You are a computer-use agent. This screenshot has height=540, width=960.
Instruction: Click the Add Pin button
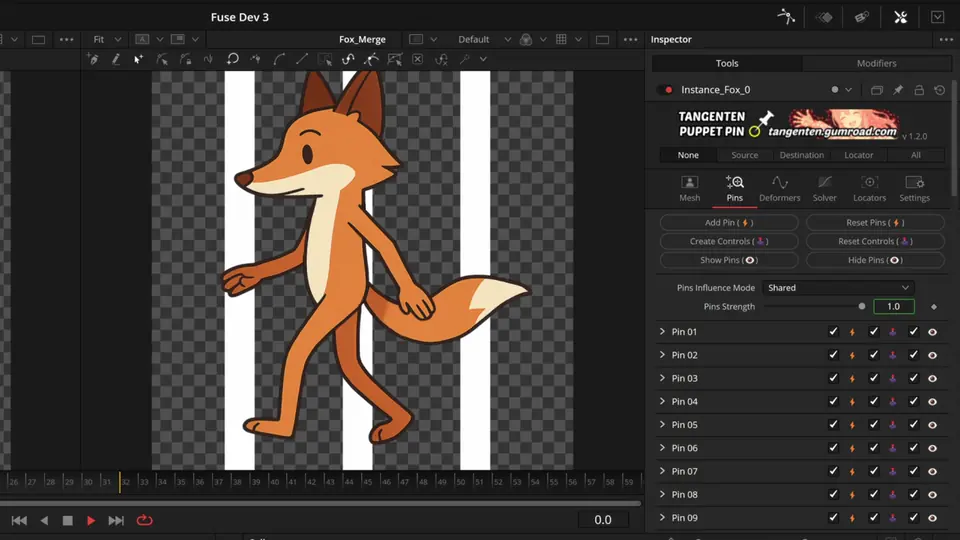(x=728, y=223)
